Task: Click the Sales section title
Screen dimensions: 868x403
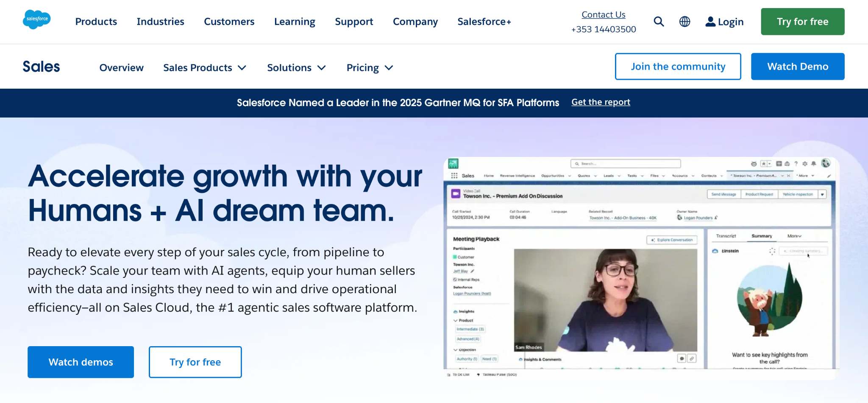Action: (x=41, y=67)
